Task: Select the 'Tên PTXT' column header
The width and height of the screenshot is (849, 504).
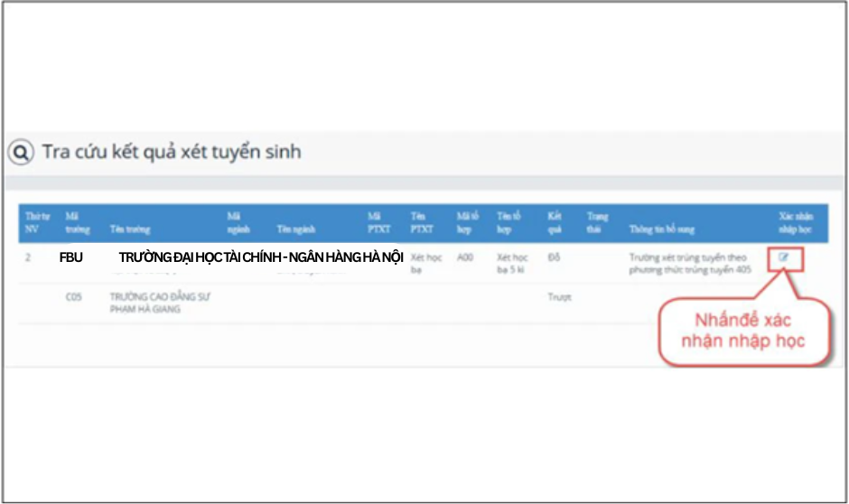Action: (420, 223)
